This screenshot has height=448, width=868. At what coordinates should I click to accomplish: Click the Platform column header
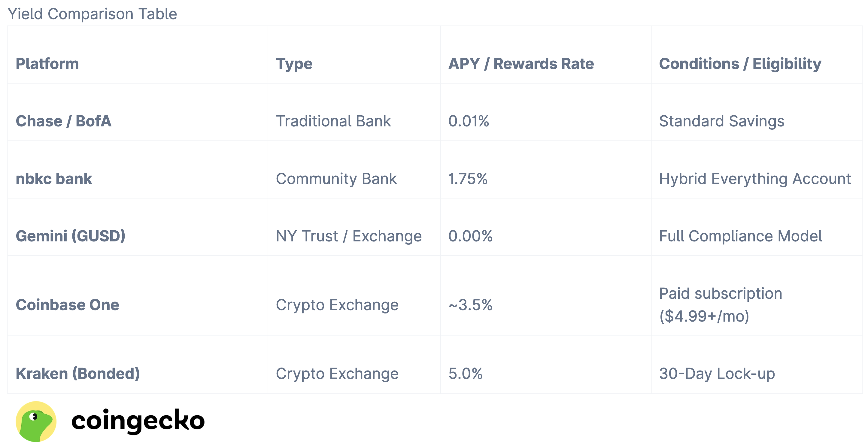coord(47,64)
